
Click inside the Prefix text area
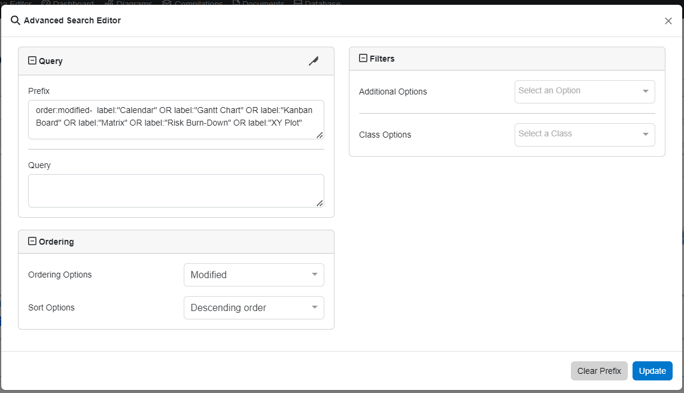[176, 120]
